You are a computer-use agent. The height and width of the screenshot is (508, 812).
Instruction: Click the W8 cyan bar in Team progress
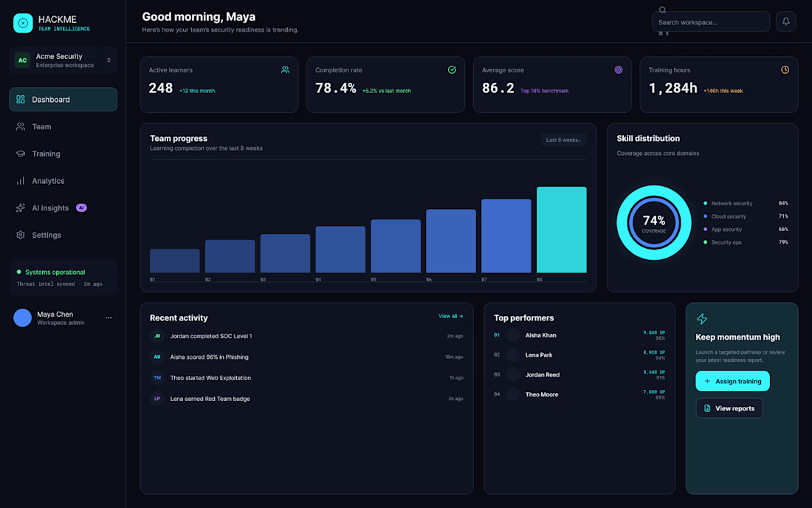point(561,230)
